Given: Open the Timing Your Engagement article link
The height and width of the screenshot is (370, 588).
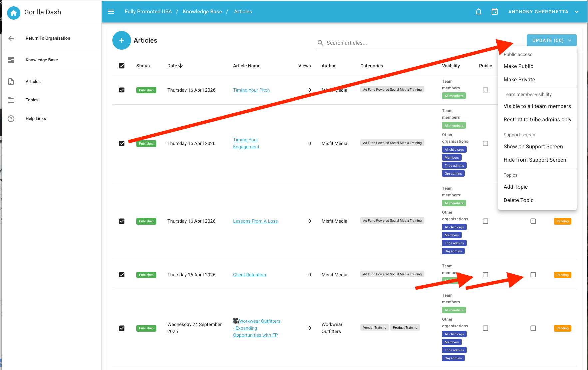Looking at the screenshot, I should coord(246,143).
